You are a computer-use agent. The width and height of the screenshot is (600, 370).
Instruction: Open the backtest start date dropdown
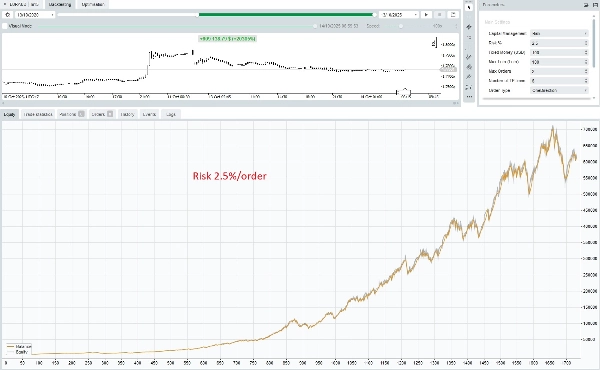35,15
